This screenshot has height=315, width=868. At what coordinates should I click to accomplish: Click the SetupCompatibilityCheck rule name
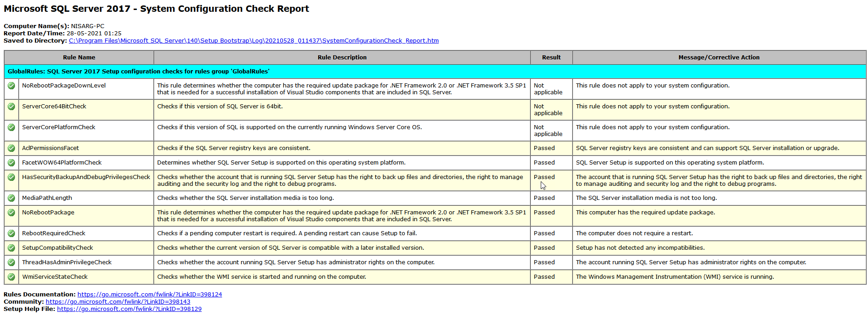pyautogui.click(x=58, y=248)
